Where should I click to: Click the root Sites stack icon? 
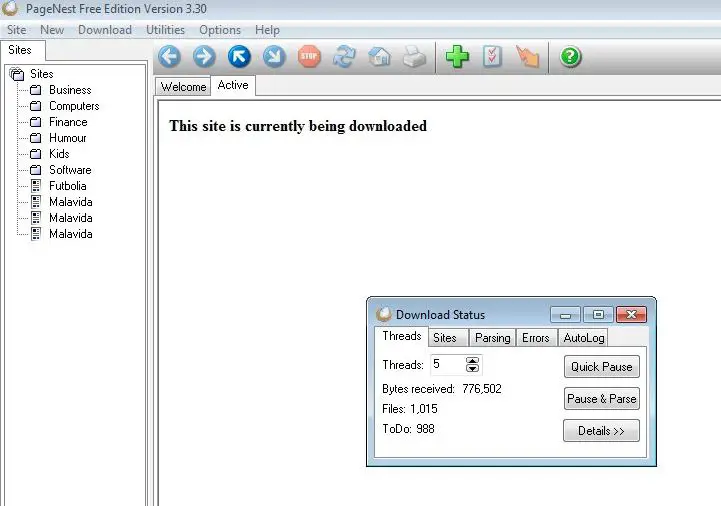click(x=17, y=74)
